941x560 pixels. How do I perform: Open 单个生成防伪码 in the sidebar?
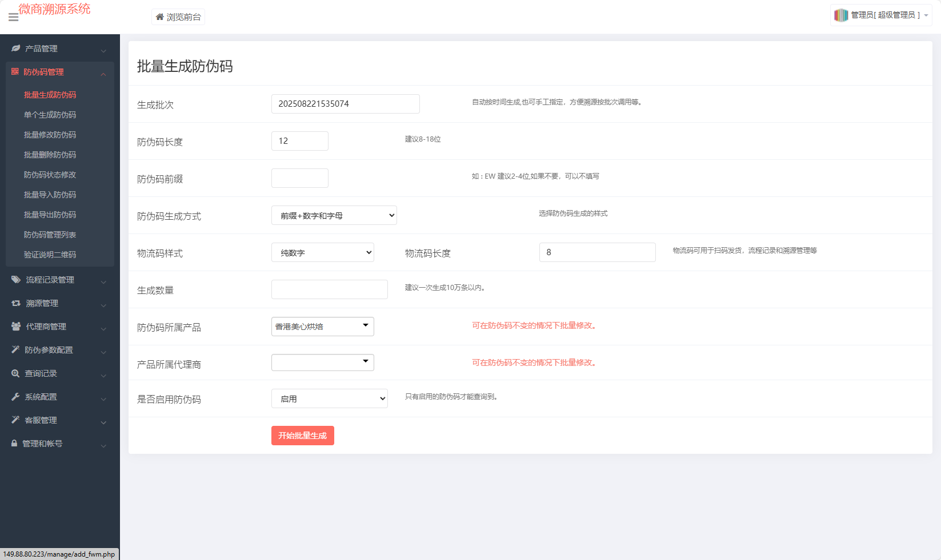50,115
